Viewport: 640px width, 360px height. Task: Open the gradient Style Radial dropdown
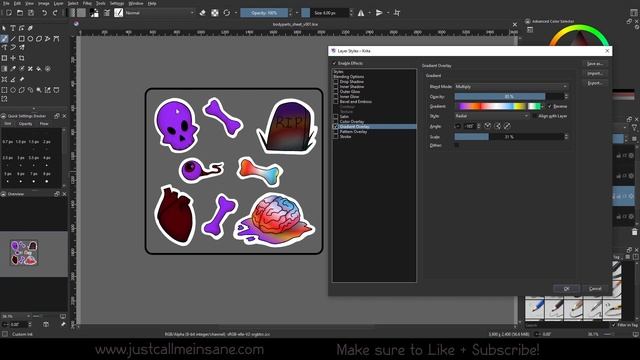pos(491,116)
